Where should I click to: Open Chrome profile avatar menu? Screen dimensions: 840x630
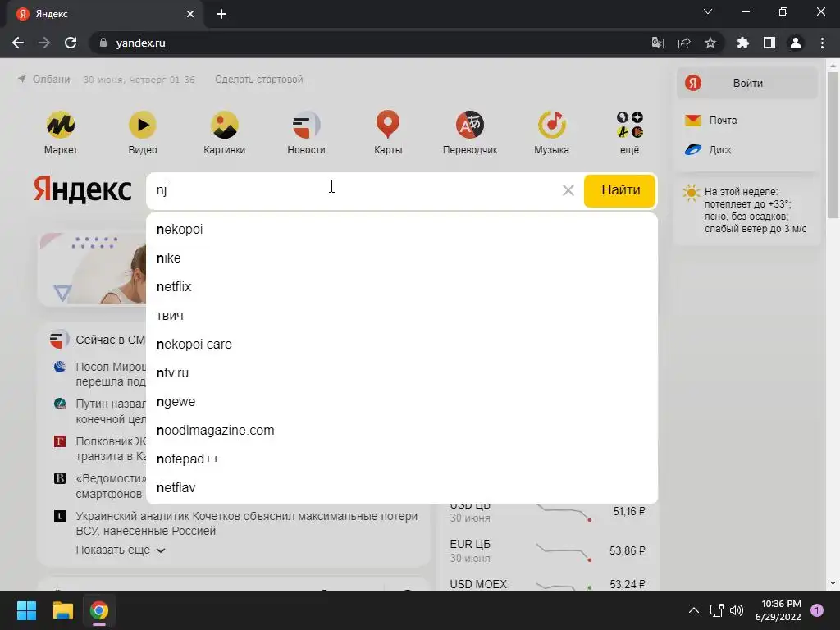tap(796, 43)
